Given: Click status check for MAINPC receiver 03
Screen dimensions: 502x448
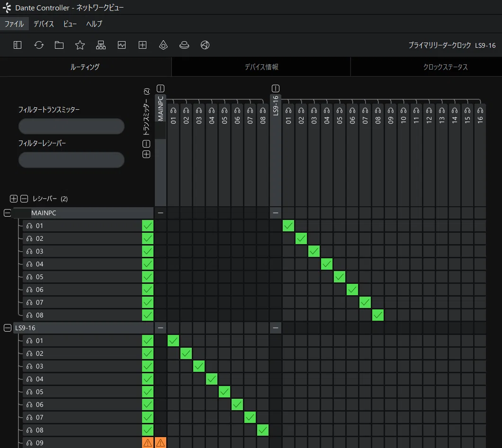Looking at the screenshot, I should tap(148, 251).
